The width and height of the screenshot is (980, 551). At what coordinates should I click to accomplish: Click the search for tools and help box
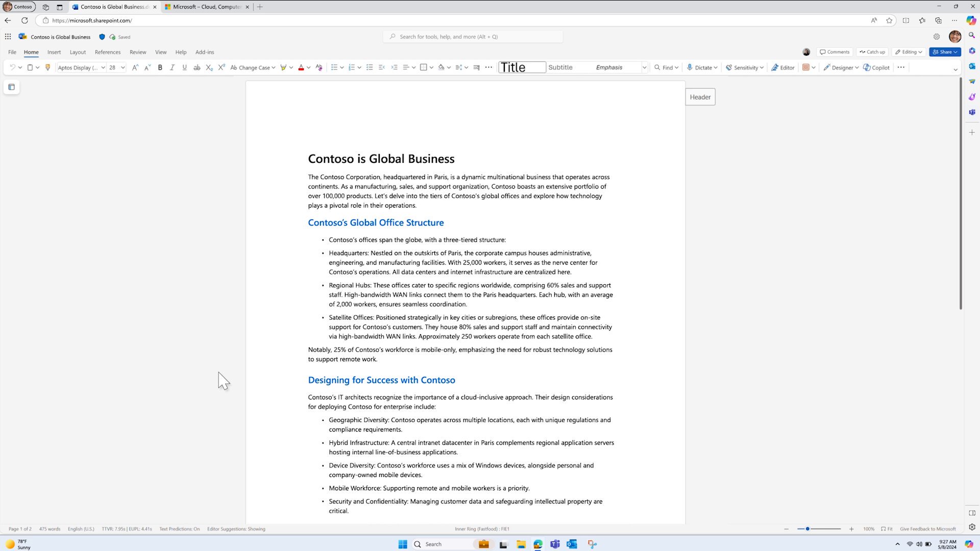(x=473, y=37)
